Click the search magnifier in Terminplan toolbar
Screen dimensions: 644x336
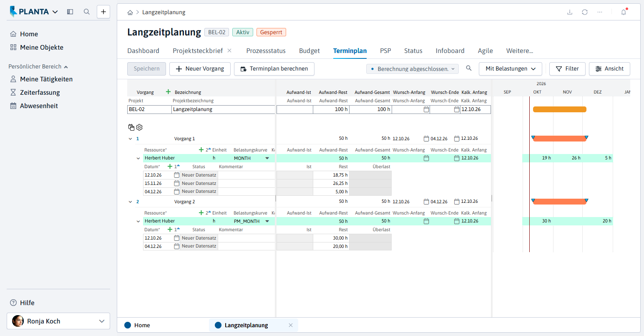pos(469,68)
